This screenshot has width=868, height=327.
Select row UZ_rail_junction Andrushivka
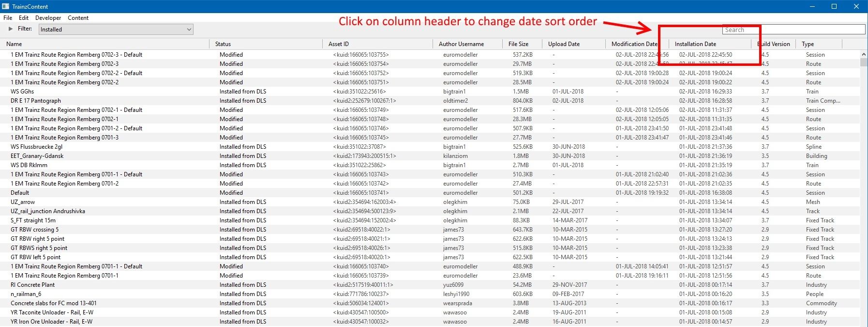431,211
